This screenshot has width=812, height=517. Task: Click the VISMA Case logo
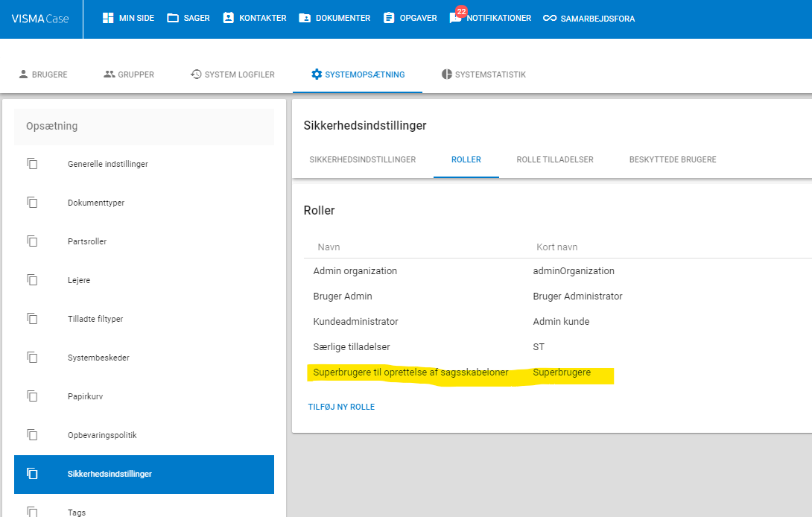(x=40, y=19)
